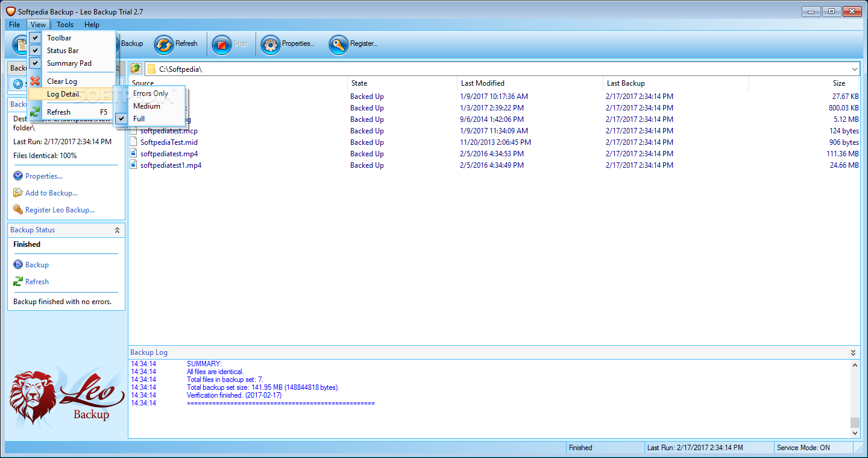
Task: Go up one folder level
Action: click(136, 68)
